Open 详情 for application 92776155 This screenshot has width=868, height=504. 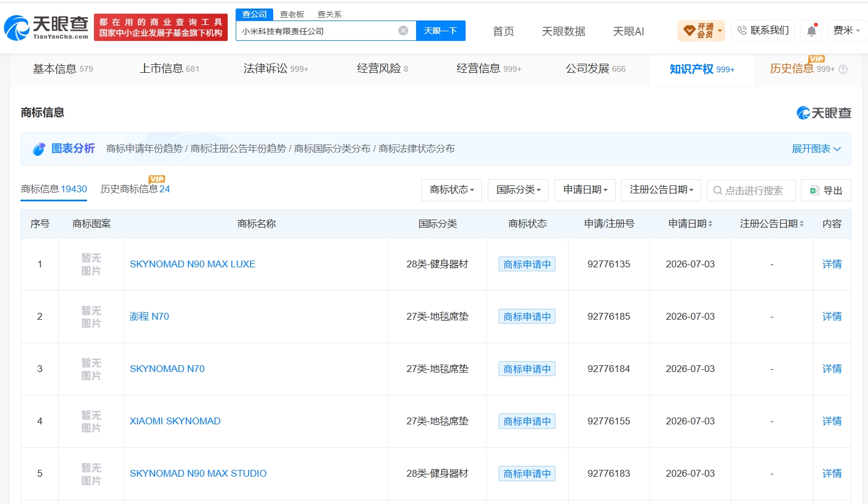832,422
